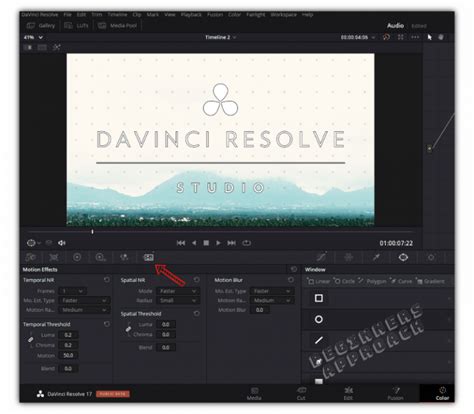This screenshot has width=474, height=414.
Task: Click the Motion Blur value field
Action: (x=260, y=310)
